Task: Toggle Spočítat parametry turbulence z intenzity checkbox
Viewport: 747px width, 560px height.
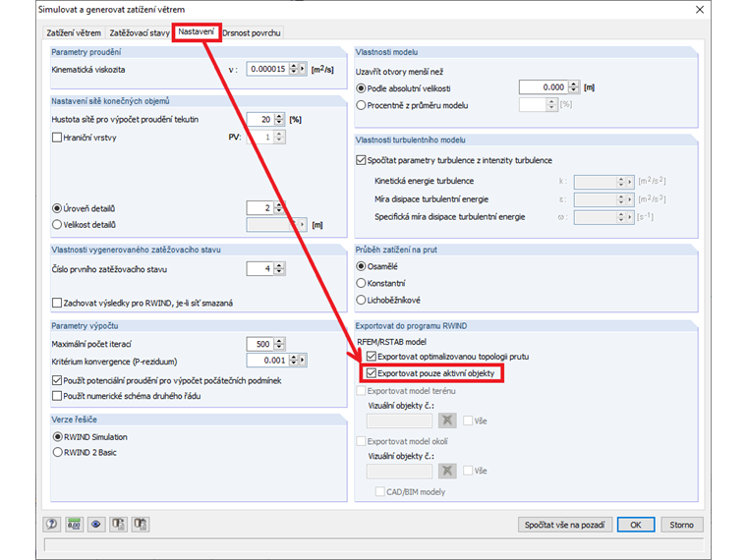Action: (x=361, y=160)
